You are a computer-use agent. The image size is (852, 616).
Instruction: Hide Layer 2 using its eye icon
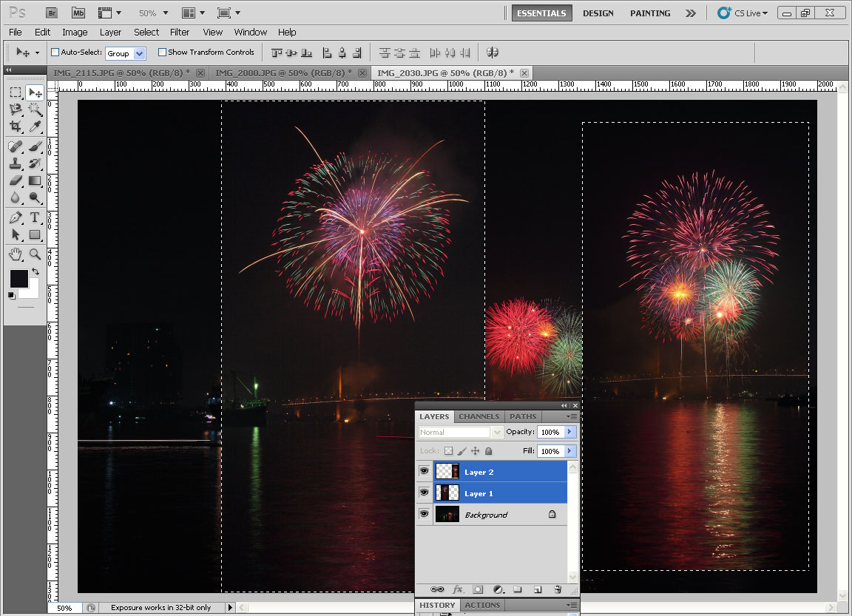[x=425, y=471]
